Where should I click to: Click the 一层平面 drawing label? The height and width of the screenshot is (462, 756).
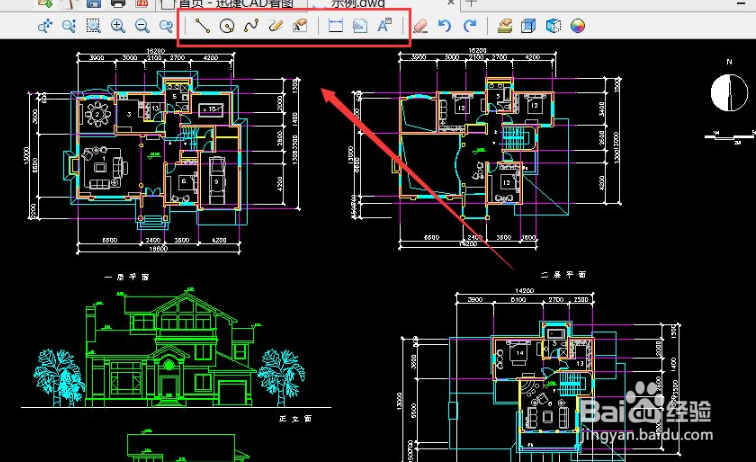pyautogui.click(x=127, y=277)
